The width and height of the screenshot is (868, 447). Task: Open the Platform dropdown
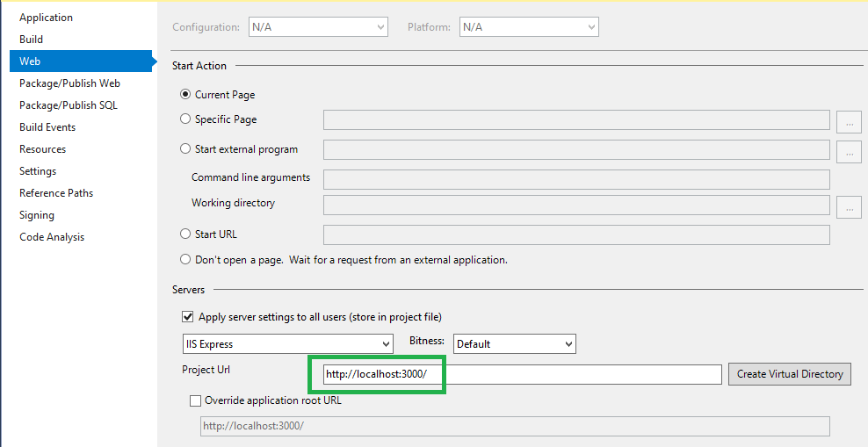[529, 27]
